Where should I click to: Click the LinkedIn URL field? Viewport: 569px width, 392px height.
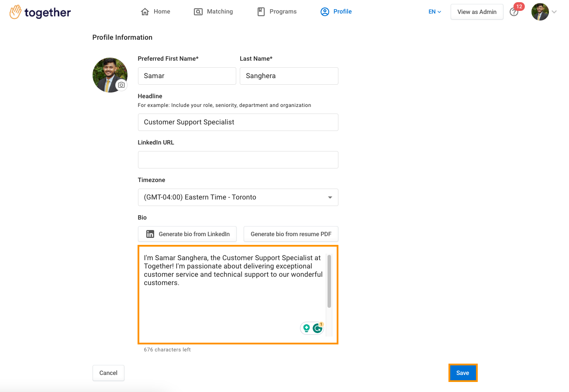pyautogui.click(x=238, y=160)
